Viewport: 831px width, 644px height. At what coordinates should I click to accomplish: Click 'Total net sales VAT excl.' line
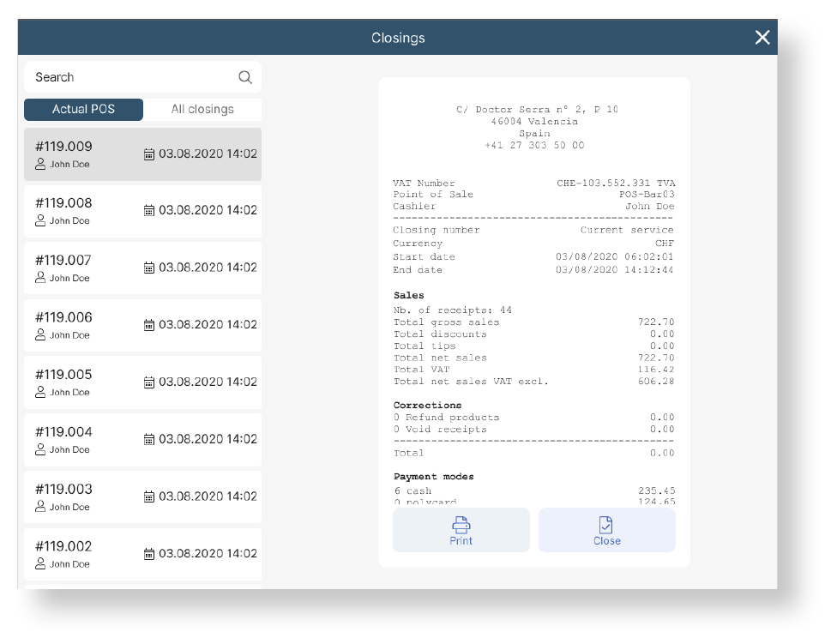pos(533,382)
